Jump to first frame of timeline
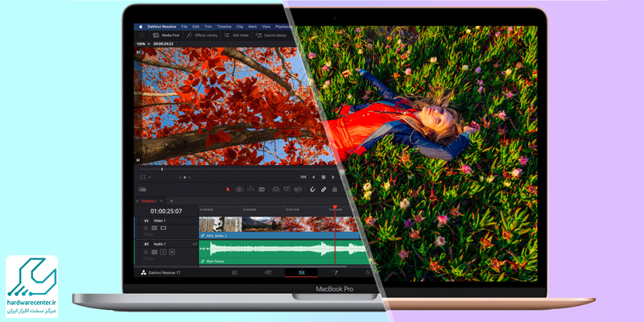Viewport: 644px width, 322px height. point(303,177)
